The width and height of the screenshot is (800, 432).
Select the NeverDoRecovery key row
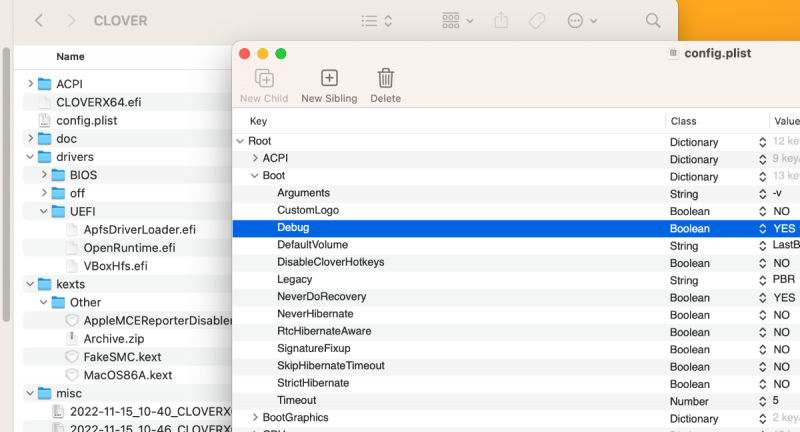pyautogui.click(x=516, y=297)
